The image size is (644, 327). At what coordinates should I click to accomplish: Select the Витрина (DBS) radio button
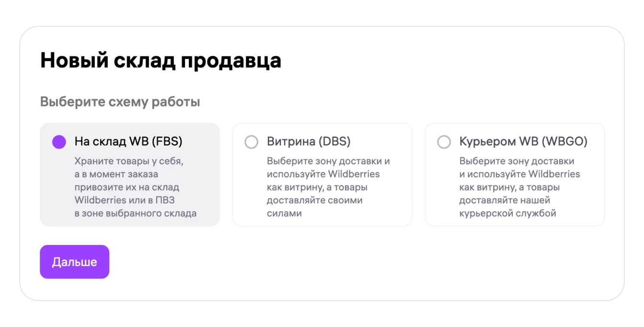(x=252, y=142)
